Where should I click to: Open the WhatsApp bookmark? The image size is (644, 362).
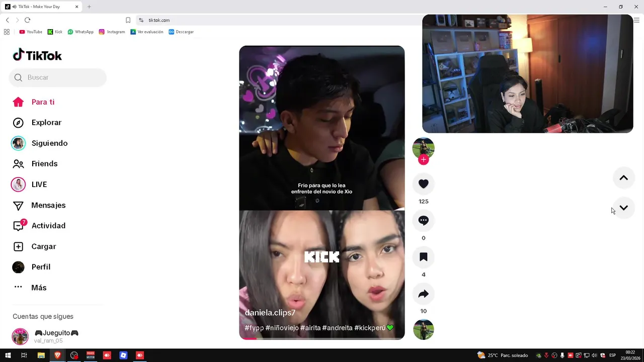pos(80,32)
